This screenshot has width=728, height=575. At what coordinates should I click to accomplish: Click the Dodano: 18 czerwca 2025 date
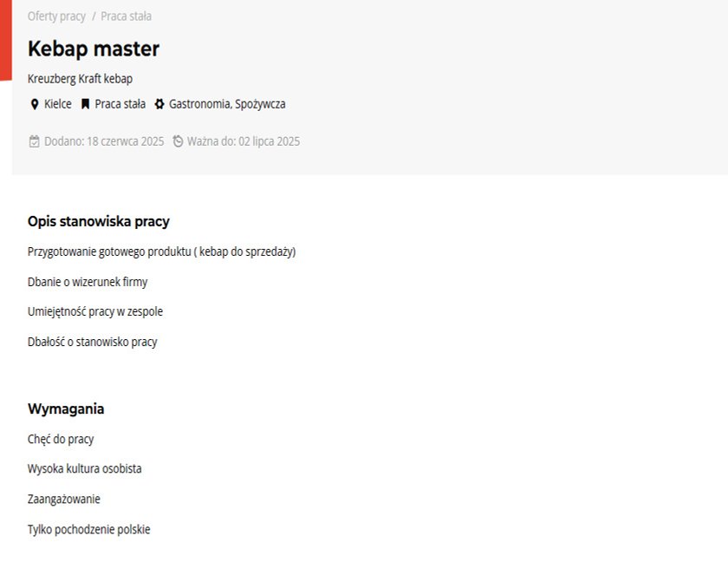click(104, 141)
